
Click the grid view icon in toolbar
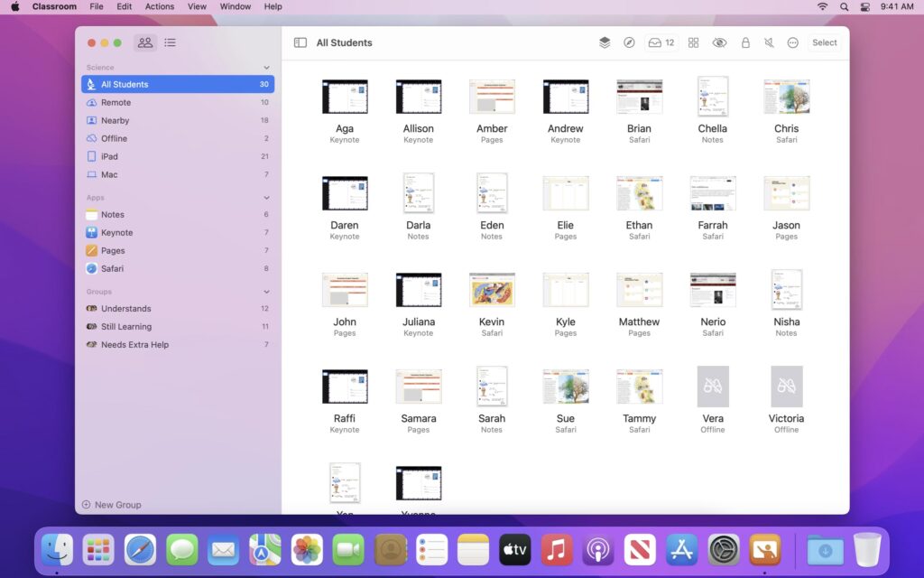tap(694, 42)
